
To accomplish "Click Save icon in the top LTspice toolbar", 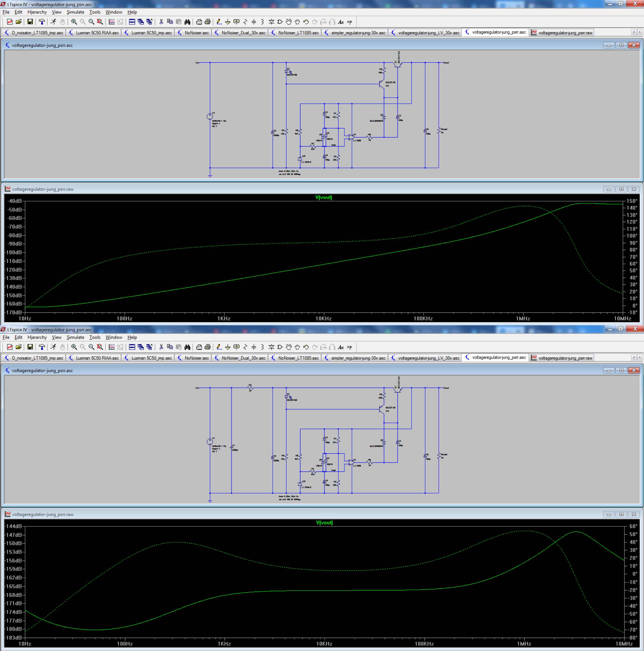I will click(x=30, y=22).
